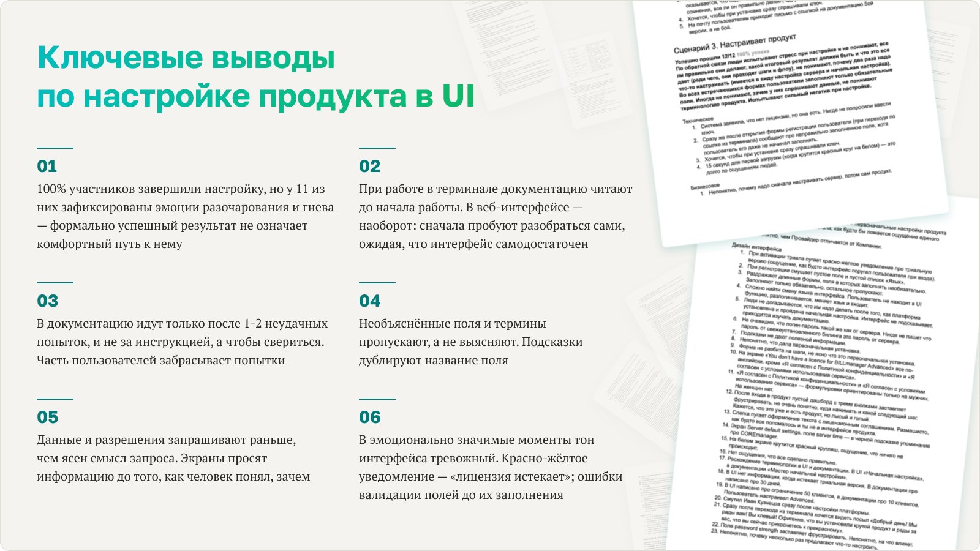
Task: Select the section number "04"
Action: click(370, 301)
